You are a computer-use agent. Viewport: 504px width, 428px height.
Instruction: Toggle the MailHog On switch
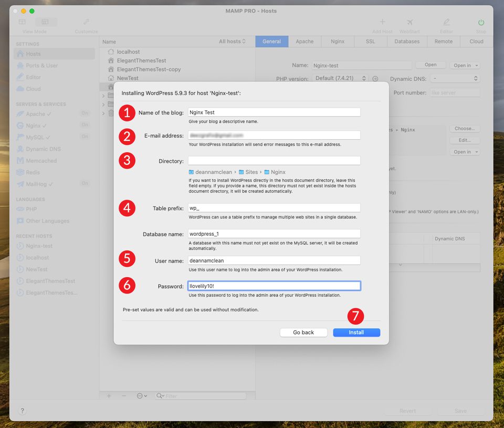click(x=83, y=184)
